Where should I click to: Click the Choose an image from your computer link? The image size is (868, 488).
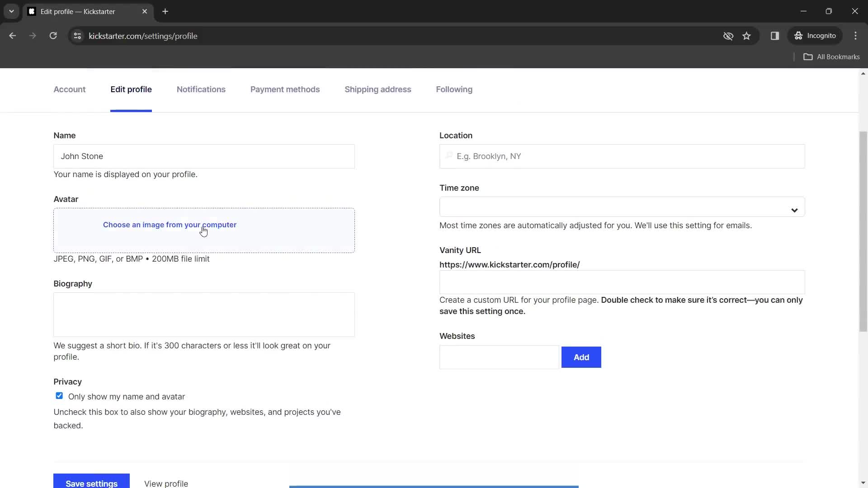(x=170, y=225)
